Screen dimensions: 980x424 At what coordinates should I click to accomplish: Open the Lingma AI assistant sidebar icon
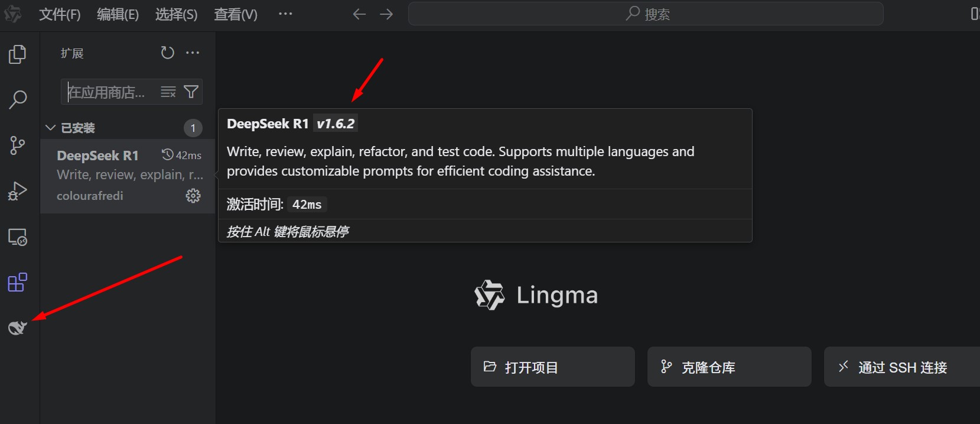pyautogui.click(x=17, y=328)
